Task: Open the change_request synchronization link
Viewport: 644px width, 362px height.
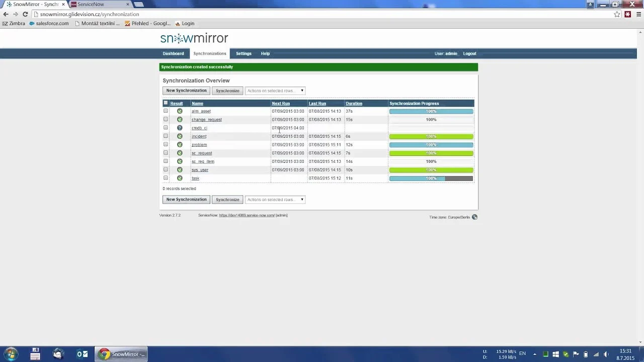Action: point(206,120)
